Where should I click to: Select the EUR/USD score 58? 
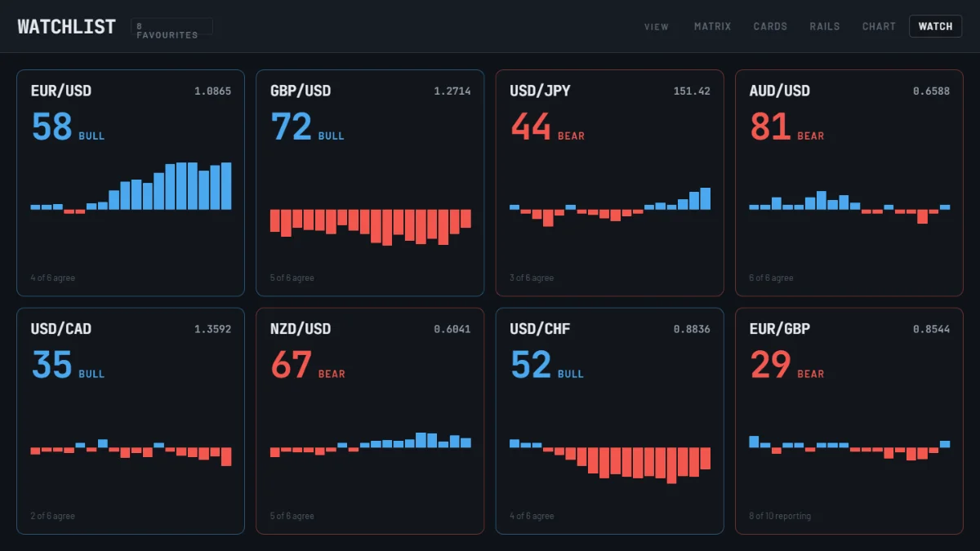(x=52, y=127)
